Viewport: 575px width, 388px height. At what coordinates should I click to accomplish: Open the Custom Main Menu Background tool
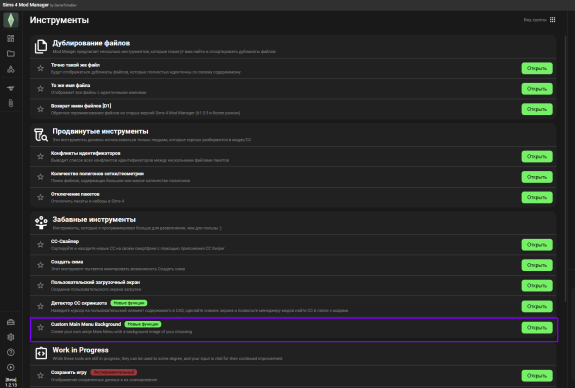click(537, 327)
